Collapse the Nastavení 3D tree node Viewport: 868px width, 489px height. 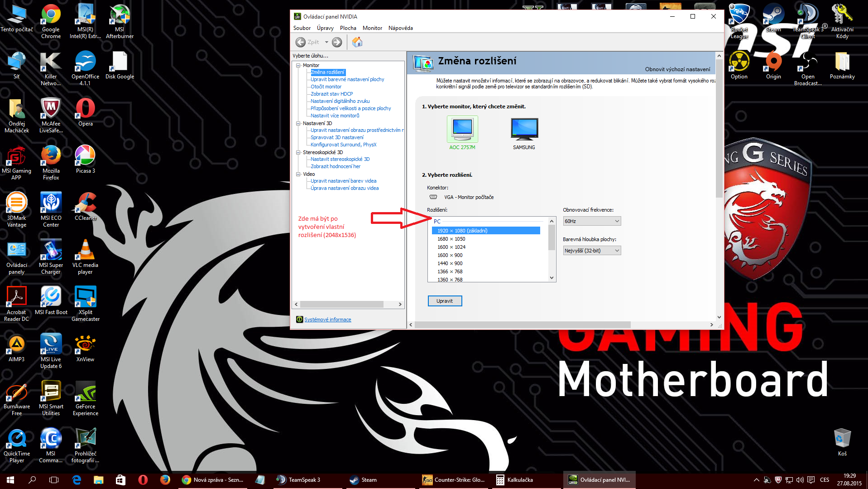(298, 123)
